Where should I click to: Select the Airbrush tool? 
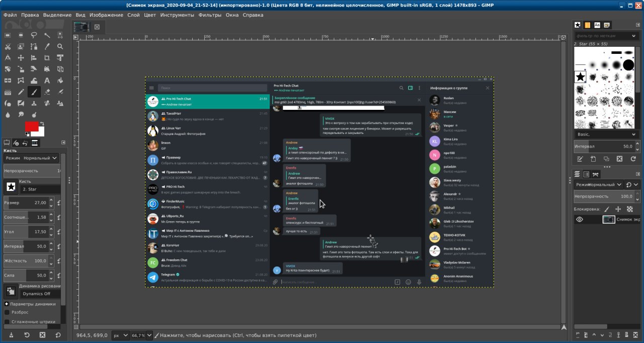click(x=60, y=92)
